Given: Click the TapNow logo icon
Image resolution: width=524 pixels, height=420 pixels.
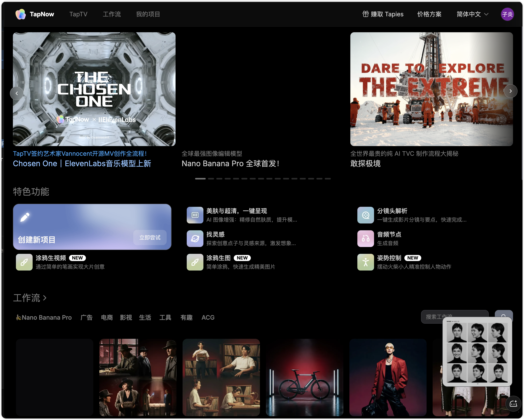Looking at the screenshot, I should click(x=20, y=14).
